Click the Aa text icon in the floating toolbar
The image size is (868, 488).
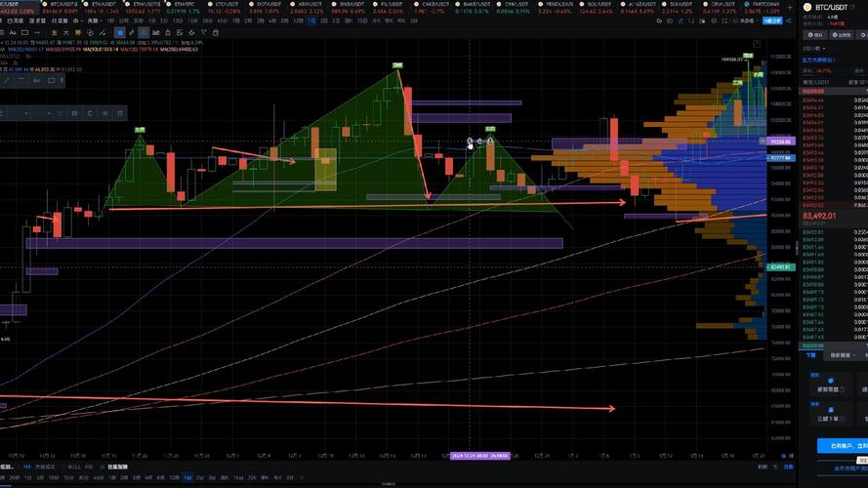coord(36,80)
